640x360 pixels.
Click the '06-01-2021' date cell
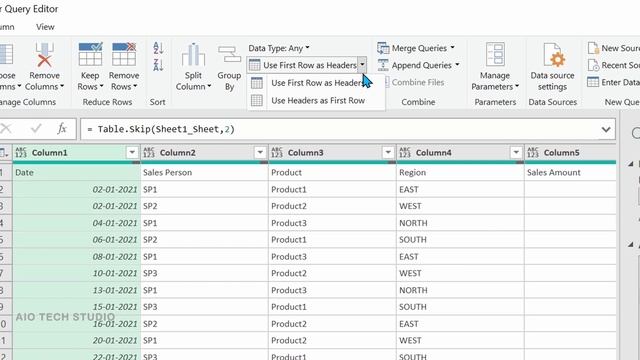pyautogui.click(x=76, y=240)
